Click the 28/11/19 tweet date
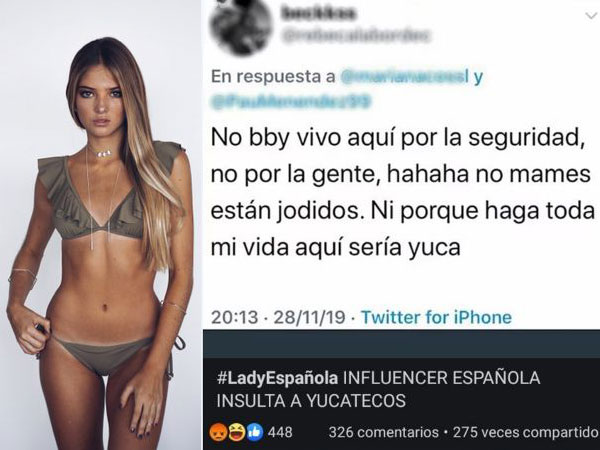The height and width of the screenshot is (450, 600). point(309,318)
